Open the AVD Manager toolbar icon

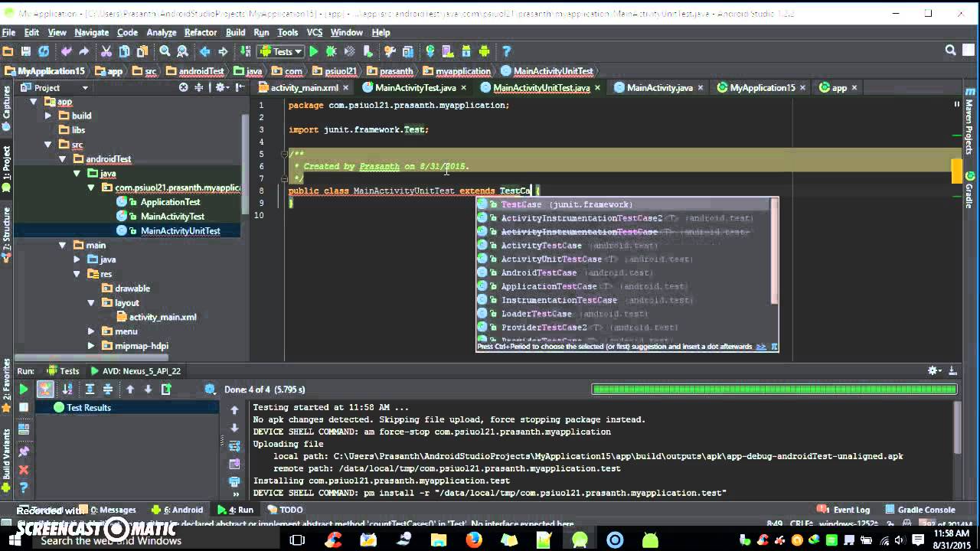tap(448, 51)
